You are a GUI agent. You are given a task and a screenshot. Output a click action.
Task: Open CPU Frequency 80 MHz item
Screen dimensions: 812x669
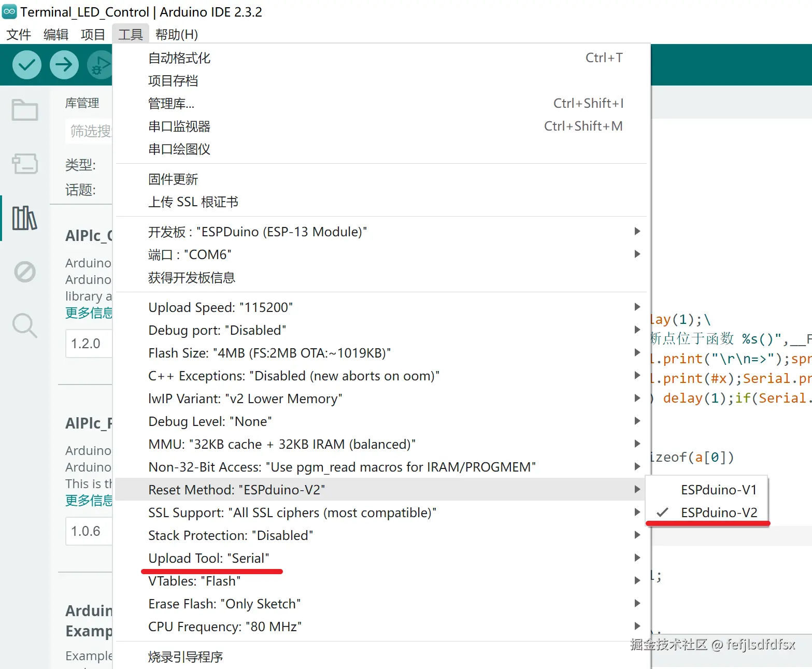381,627
